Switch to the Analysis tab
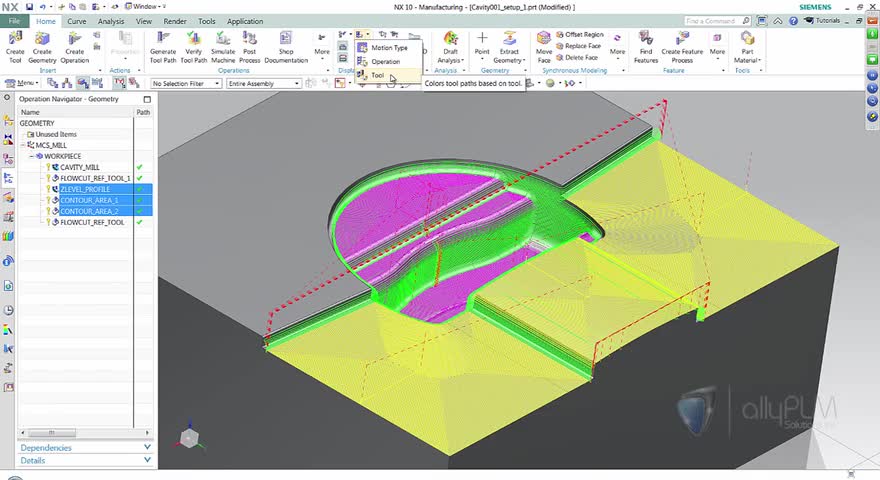Image resolution: width=880 pixels, height=480 pixels. tap(111, 21)
